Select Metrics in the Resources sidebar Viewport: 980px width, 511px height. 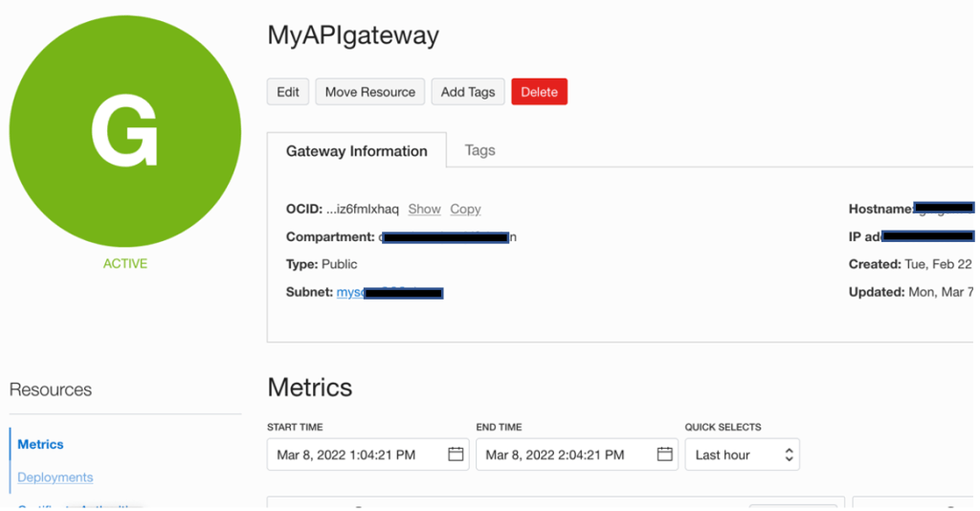click(x=40, y=444)
